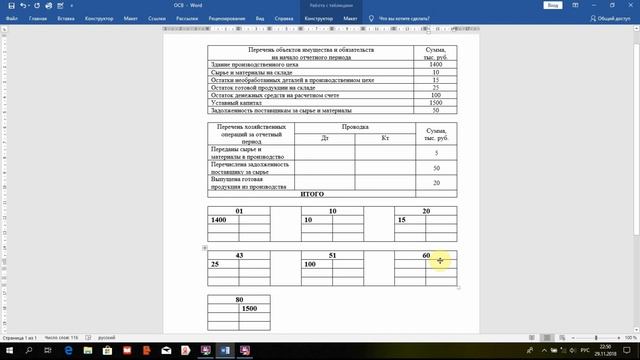Click the Word icon on the taskbar
The image size is (640, 360).
225,351
